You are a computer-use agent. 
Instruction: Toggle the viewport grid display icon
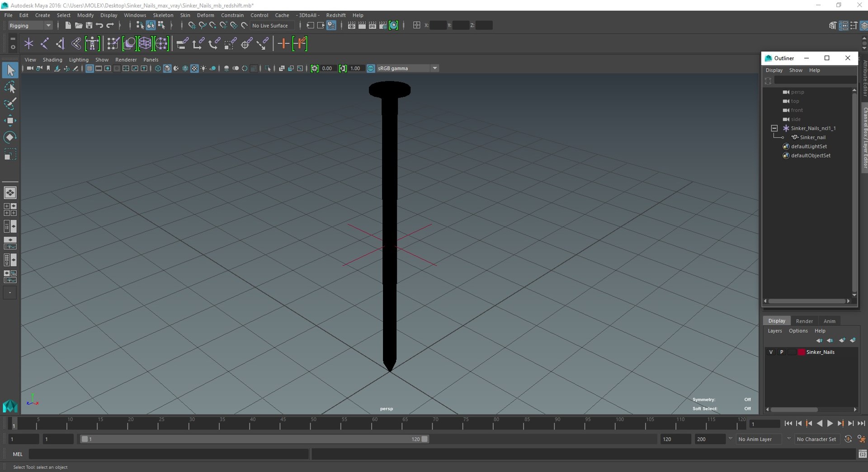(x=90, y=68)
